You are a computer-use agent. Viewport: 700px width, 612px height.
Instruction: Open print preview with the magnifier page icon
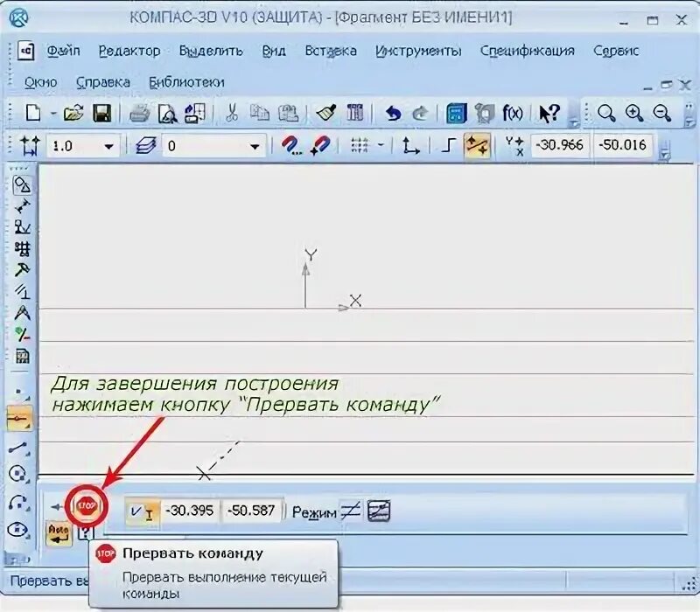[167, 114]
